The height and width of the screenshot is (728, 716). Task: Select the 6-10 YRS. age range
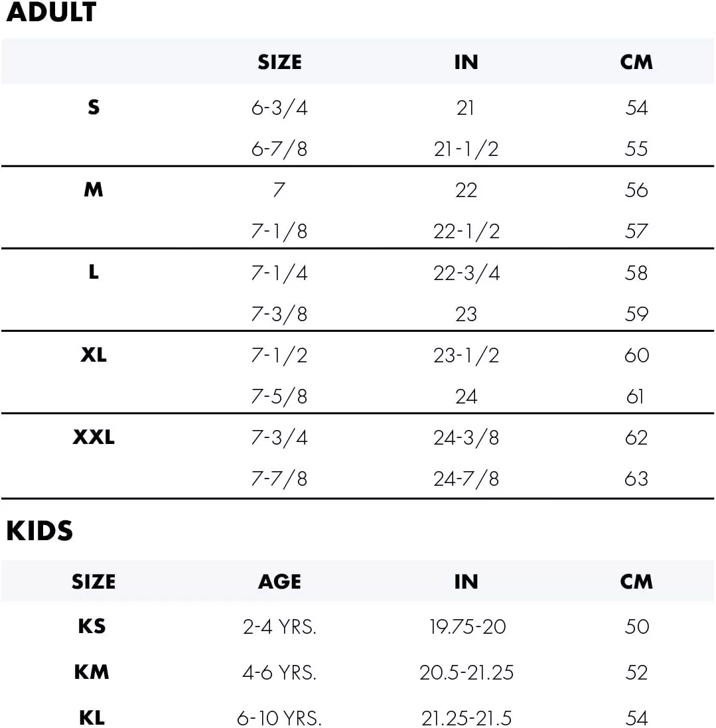click(x=279, y=718)
